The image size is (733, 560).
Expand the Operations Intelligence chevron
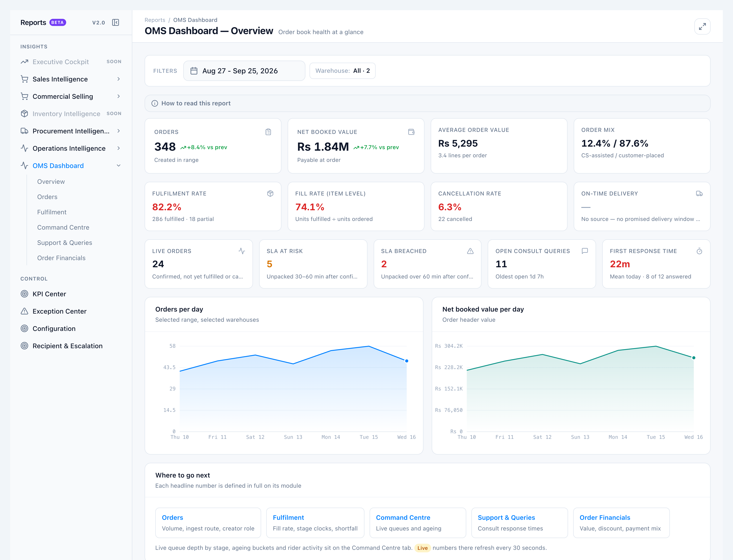(x=118, y=148)
